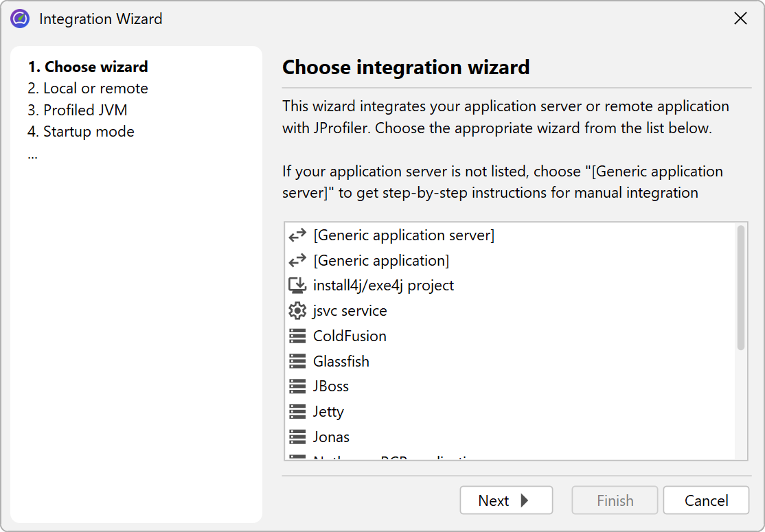Click the jsvc service gear icon
The height and width of the screenshot is (532, 765).
point(297,311)
